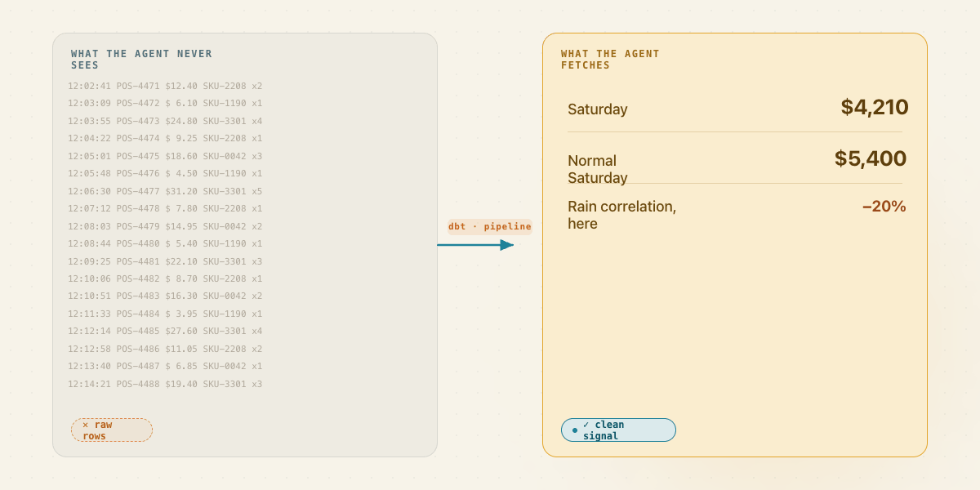The image size is (980, 490).
Task: Click the Saturday $4,210 value
Action: coord(875,107)
